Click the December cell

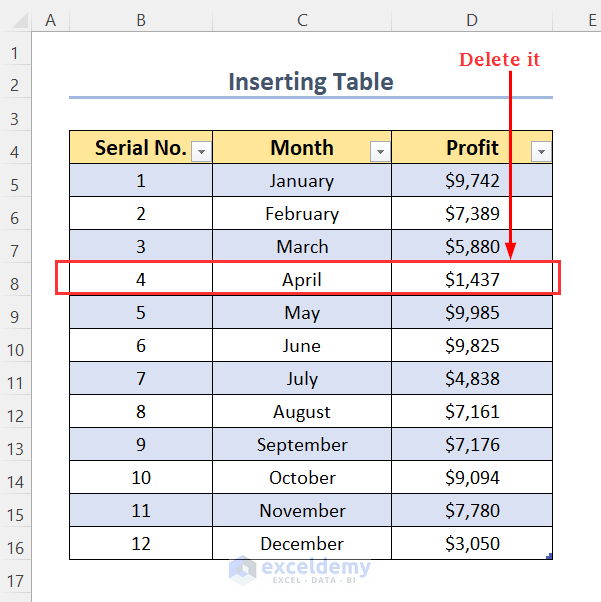click(x=302, y=544)
